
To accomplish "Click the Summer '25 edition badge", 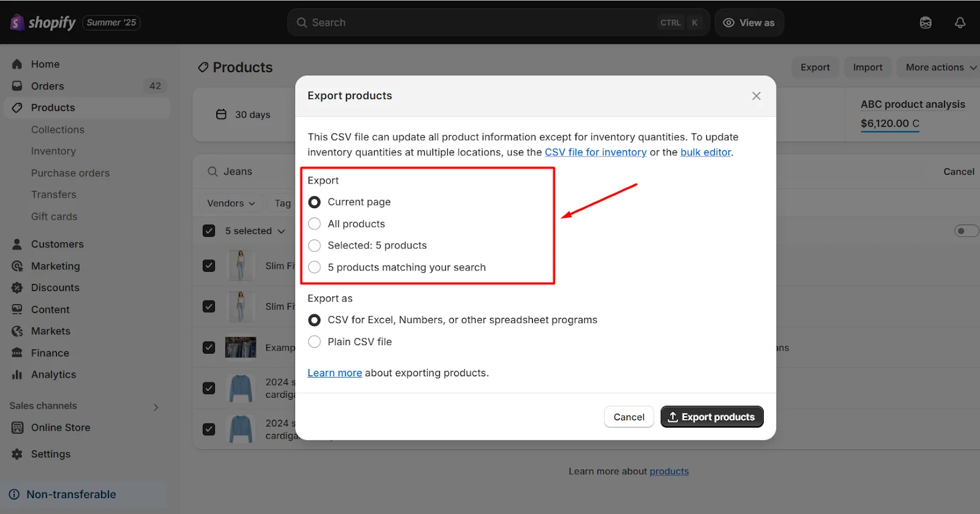I will [x=111, y=23].
